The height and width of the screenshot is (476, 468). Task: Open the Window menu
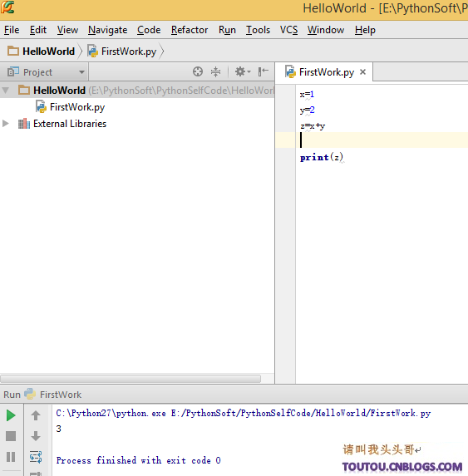(x=326, y=30)
